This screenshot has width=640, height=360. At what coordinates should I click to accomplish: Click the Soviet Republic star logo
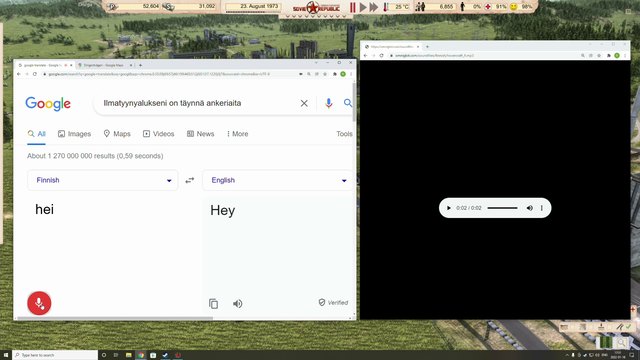[x=313, y=7]
